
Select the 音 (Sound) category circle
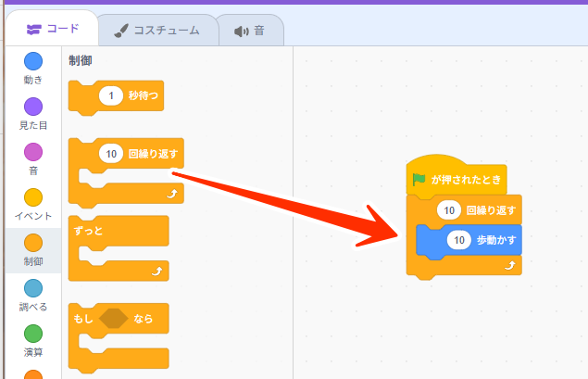point(33,152)
